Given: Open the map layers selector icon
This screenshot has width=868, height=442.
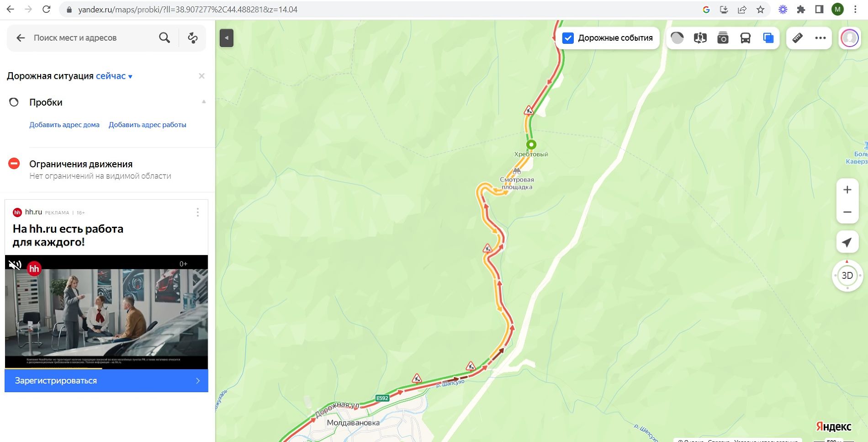Looking at the screenshot, I should 768,38.
